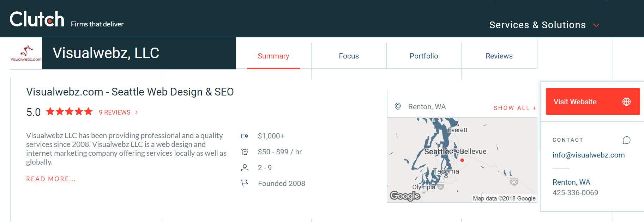Click the person icon beside 2 - 9
Screen dimensions: 644x222
(x=245, y=168)
